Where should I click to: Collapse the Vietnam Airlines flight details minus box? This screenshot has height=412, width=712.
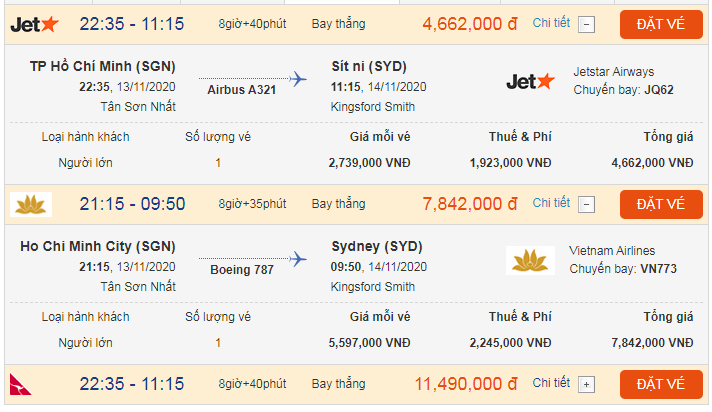tap(587, 204)
